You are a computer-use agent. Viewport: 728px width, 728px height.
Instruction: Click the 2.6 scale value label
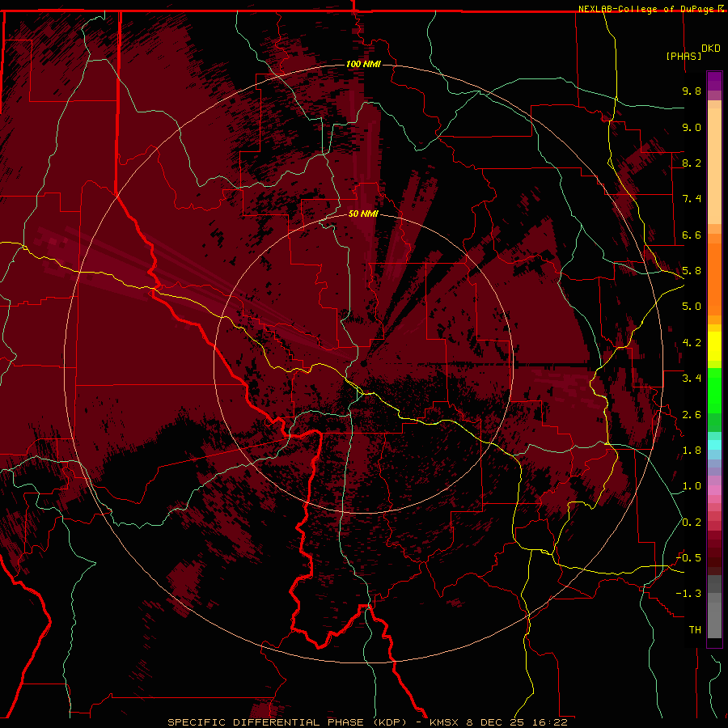[692, 415]
